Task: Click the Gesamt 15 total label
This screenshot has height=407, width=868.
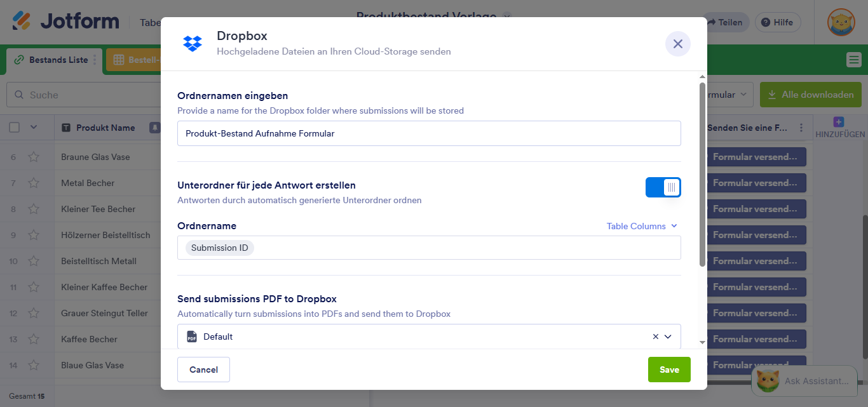Action: 27,396
